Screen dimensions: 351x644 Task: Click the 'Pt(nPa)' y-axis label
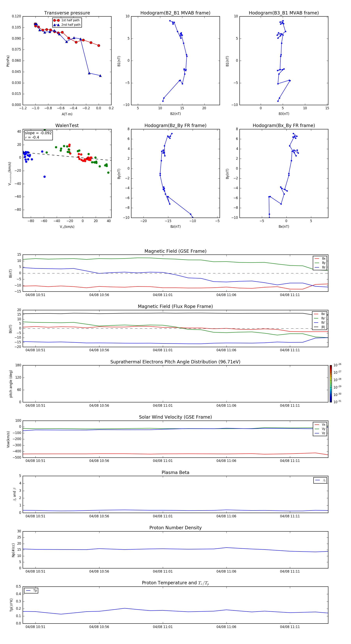tap(8, 61)
